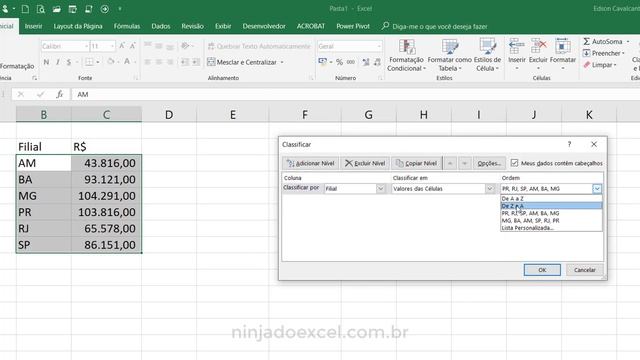The height and width of the screenshot is (360, 640).
Task: Click the decrease font size icon
Action: [x=132, y=46]
